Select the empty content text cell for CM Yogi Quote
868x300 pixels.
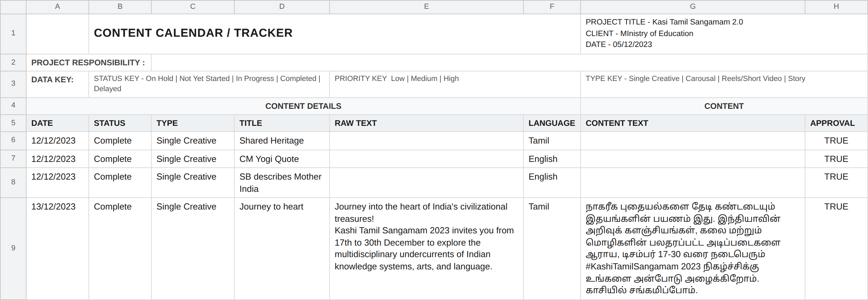point(693,159)
